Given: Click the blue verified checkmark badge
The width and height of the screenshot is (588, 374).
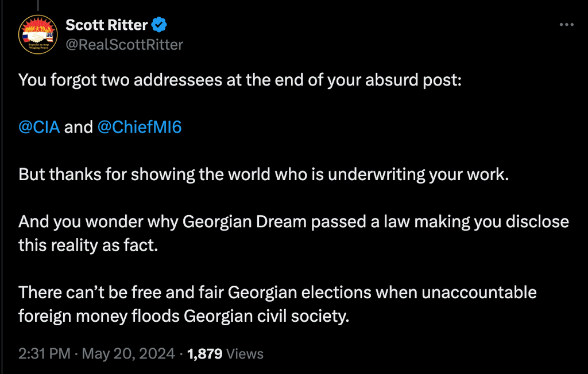Looking at the screenshot, I should point(160,25).
